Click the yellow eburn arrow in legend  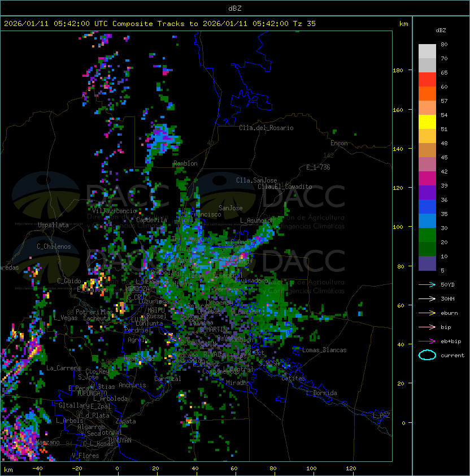point(427,313)
